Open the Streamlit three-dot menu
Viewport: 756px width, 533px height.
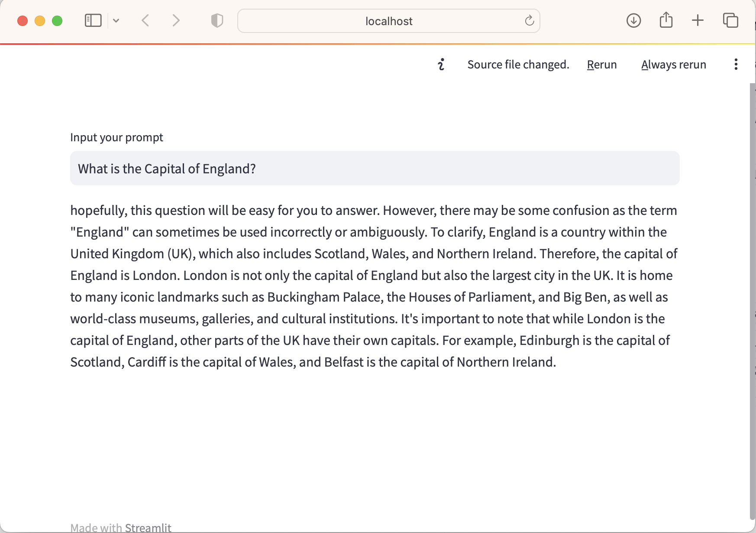[x=736, y=65]
